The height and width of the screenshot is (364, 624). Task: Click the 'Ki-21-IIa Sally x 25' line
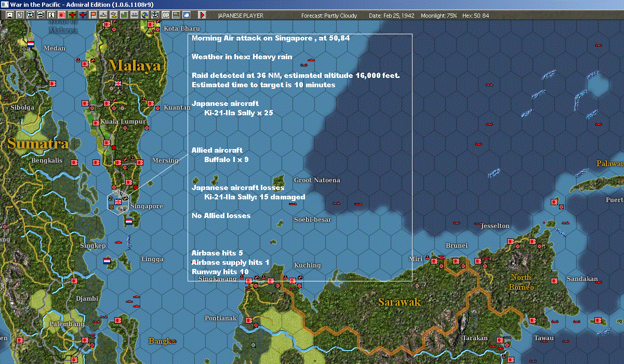238,113
